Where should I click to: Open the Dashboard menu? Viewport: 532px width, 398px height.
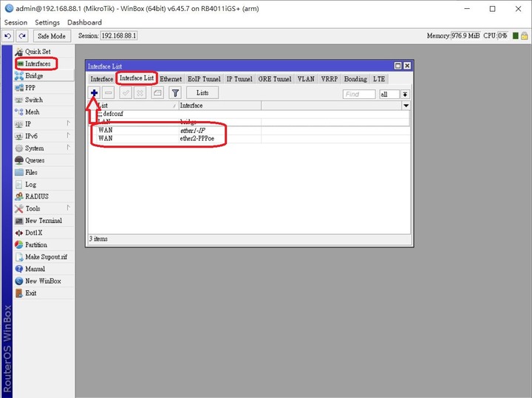84,22
